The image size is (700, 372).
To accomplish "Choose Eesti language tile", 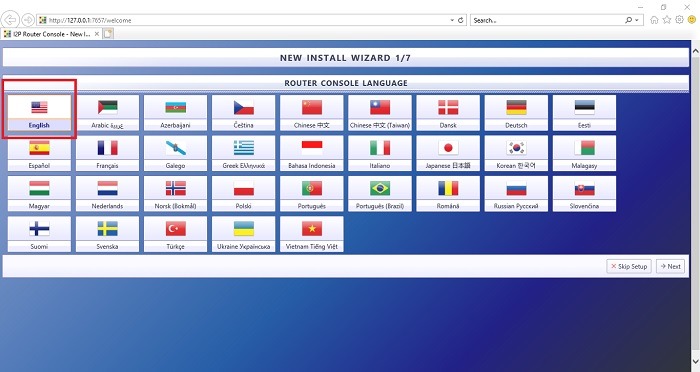I will pyautogui.click(x=584, y=113).
